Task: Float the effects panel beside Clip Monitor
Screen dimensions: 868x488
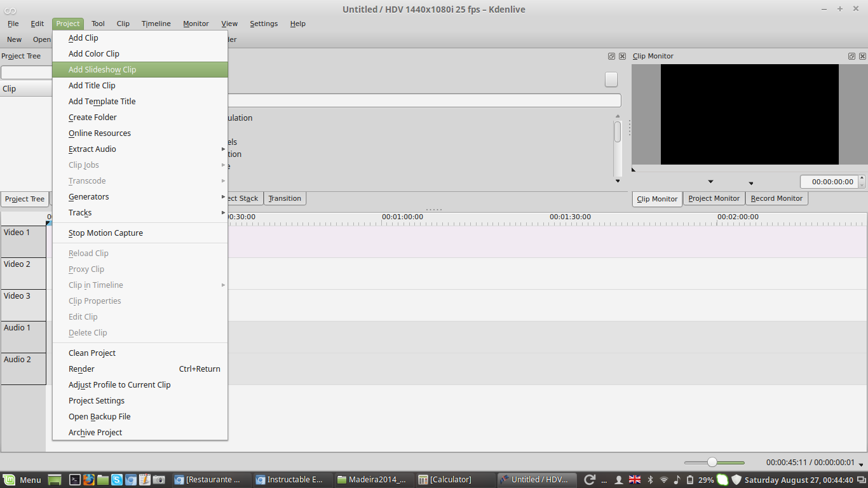Action: tap(611, 56)
